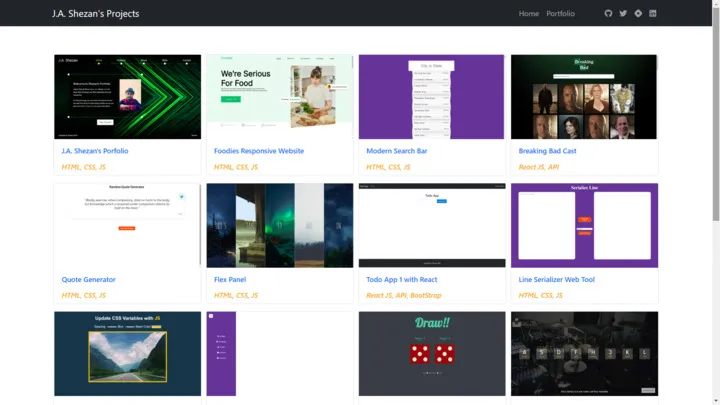The image size is (720, 405).
Task: Click the Todo App thumbnail
Action: (432, 225)
